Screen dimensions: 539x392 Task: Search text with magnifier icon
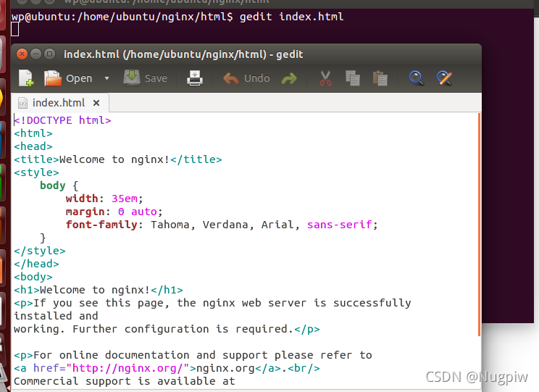pyautogui.click(x=416, y=78)
